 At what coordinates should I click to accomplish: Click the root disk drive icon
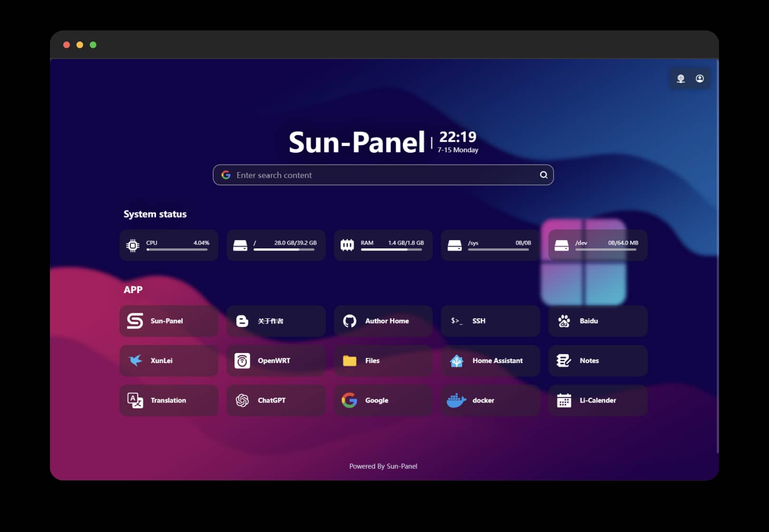(x=240, y=246)
